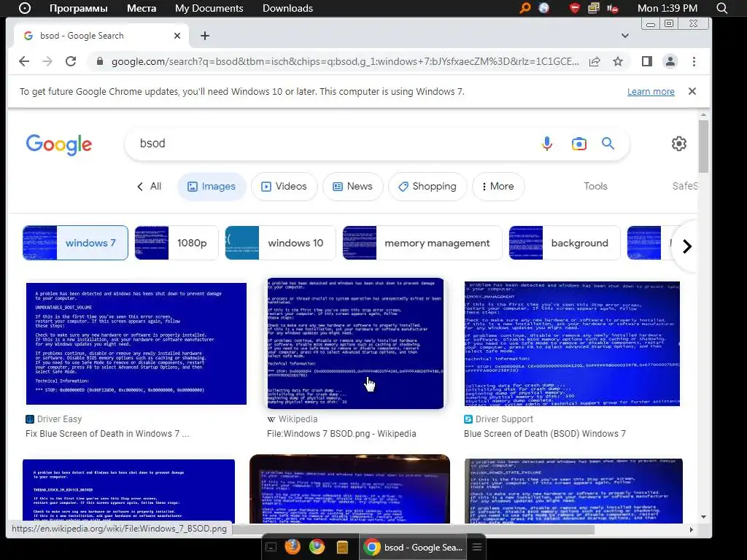
Task: Click the orange magnifier tray icon
Action: click(525, 8)
